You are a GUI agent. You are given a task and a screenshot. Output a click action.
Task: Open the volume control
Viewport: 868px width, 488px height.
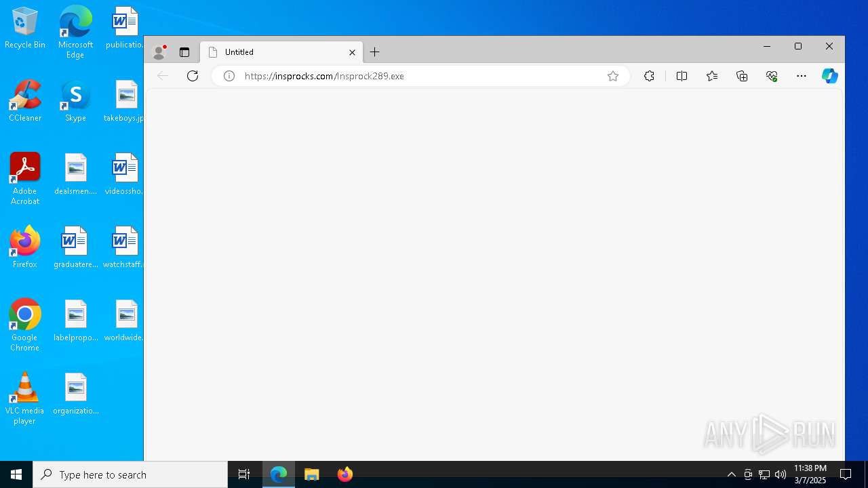[781, 474]
